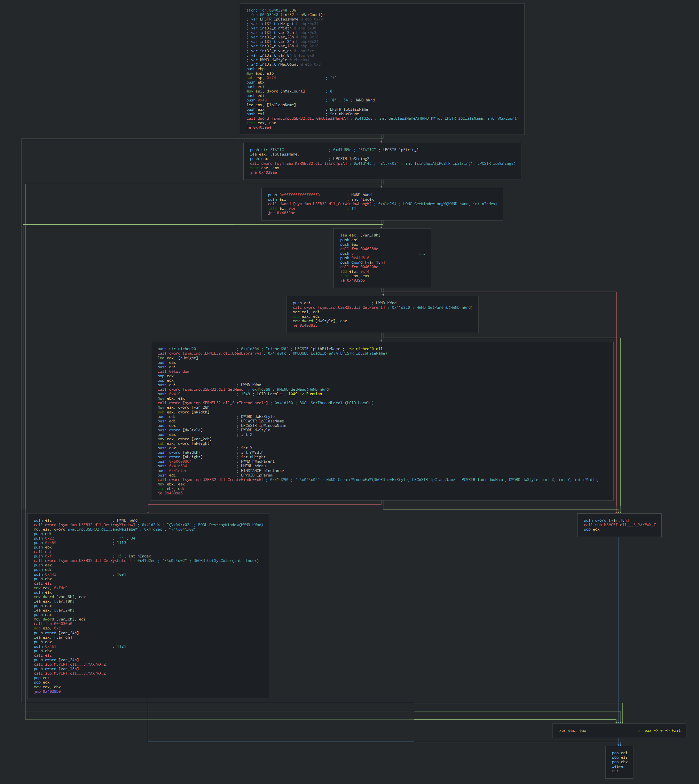Click the lstrcmpiA call instruction
This screenshot has width=699, height=784.
[298, 163]
